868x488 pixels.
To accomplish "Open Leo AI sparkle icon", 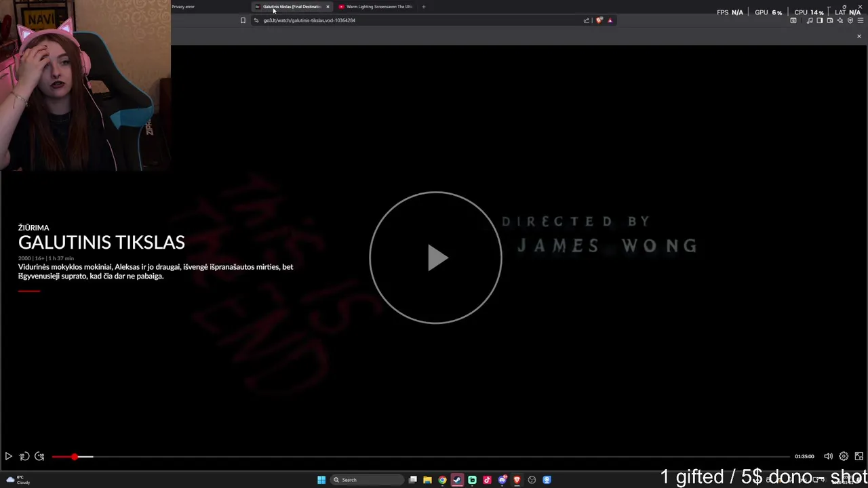I will pyautogui.click(x=840, y=20).
